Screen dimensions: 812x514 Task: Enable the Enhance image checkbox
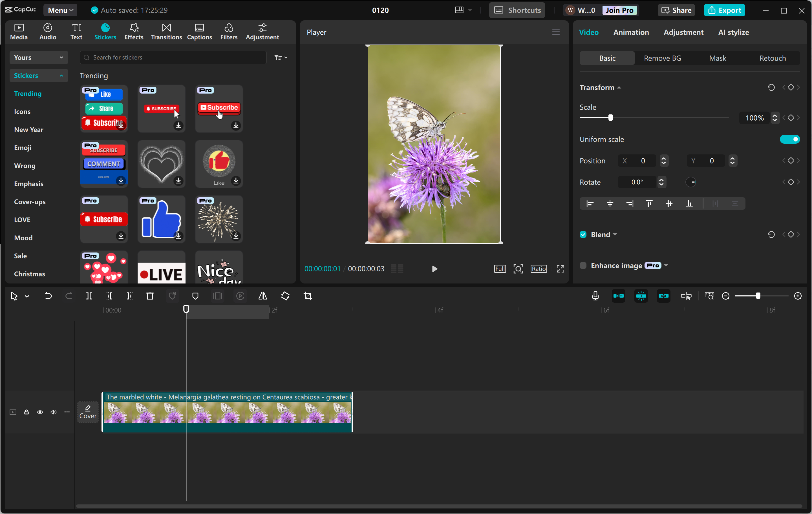tap(583, 265)
